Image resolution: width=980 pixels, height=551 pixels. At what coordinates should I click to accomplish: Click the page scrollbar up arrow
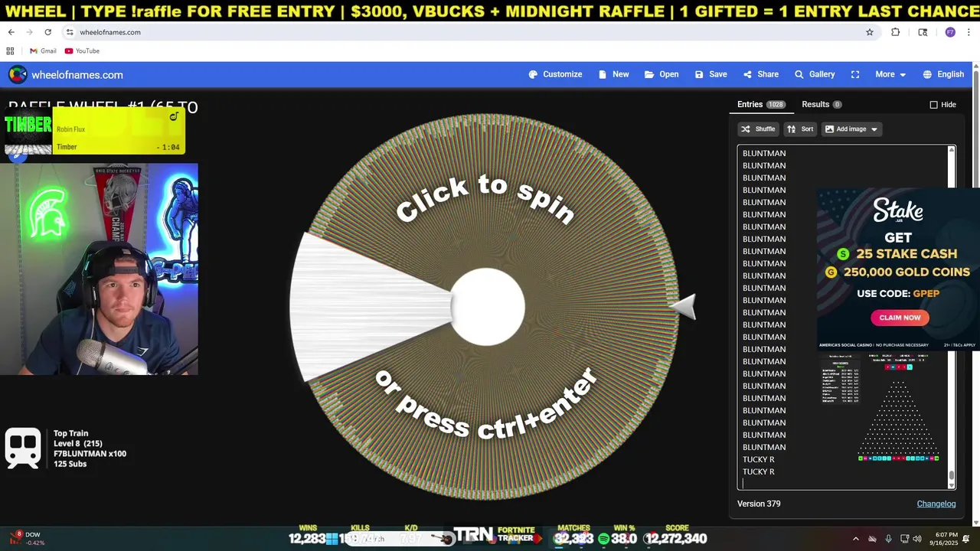(x=976, y=66)
